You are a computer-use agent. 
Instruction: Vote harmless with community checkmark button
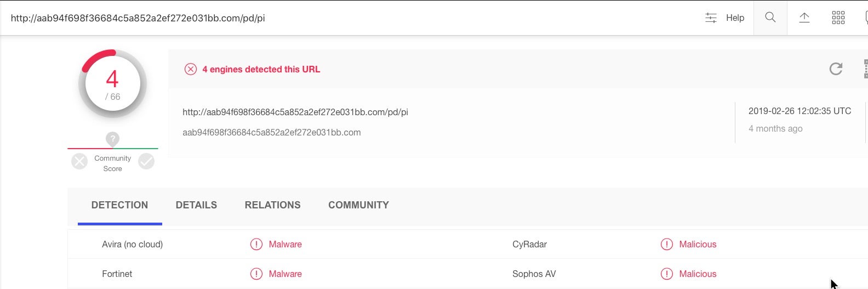[146, 161]
